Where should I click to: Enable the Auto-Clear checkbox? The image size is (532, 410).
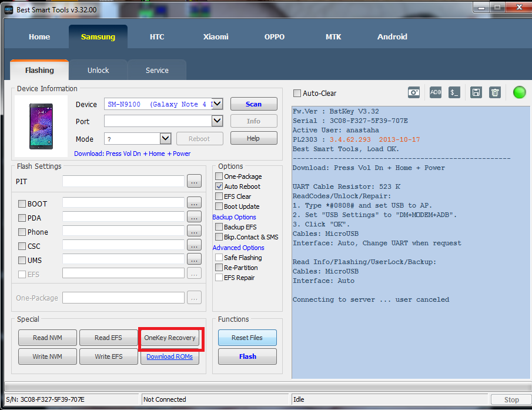pos(297,93)
